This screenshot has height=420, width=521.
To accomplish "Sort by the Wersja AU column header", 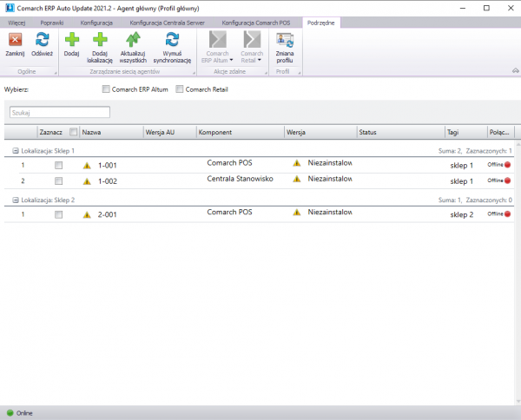I will click(170, 132).
